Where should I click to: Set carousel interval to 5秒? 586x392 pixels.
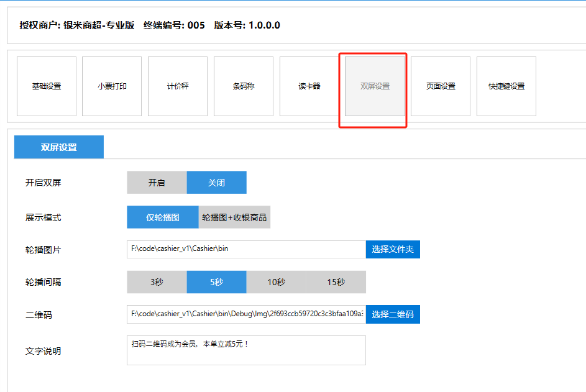(x=216, y=282)
